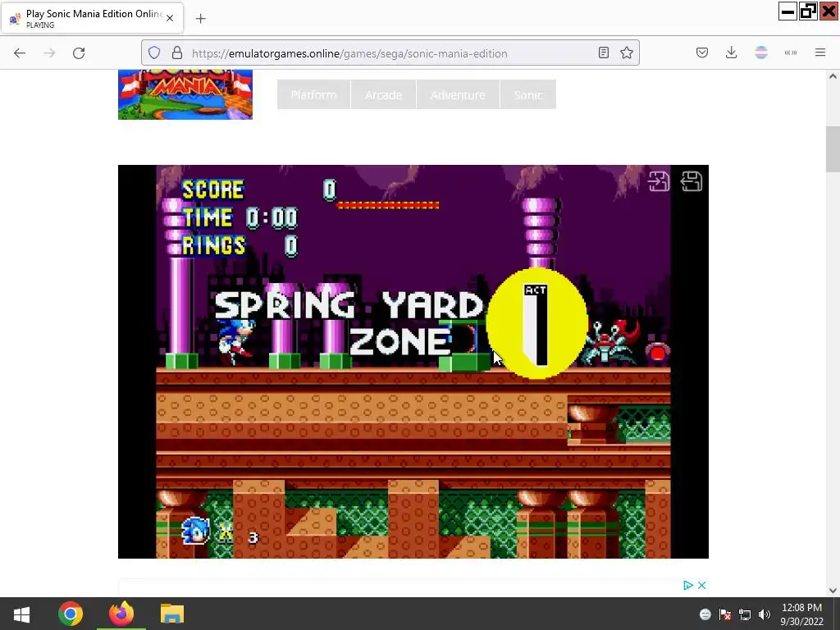Close the Sonic Mania Edition tab
The width and height of the screenshot is (840, 630).
pyautogui.click(x=170, y=18)
